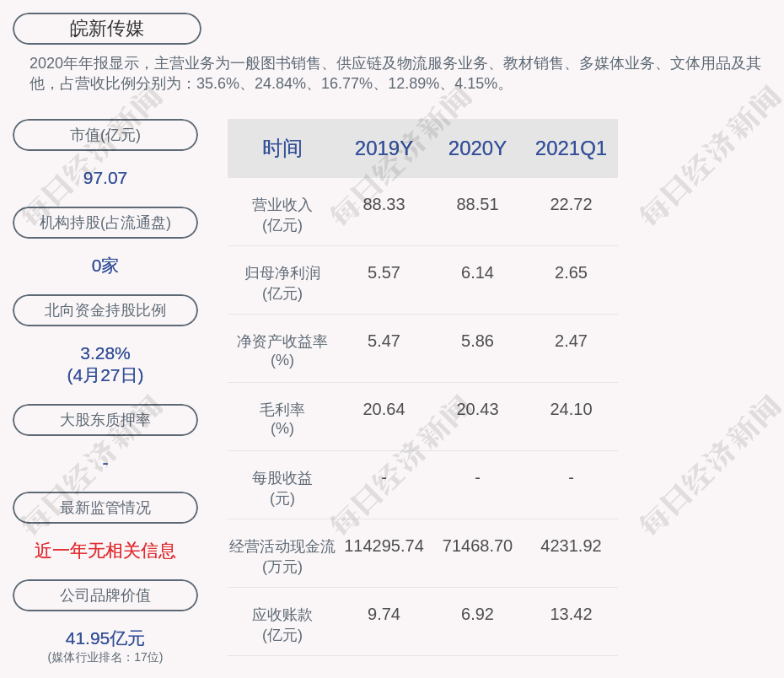Select ROE value 2.47

571,341
